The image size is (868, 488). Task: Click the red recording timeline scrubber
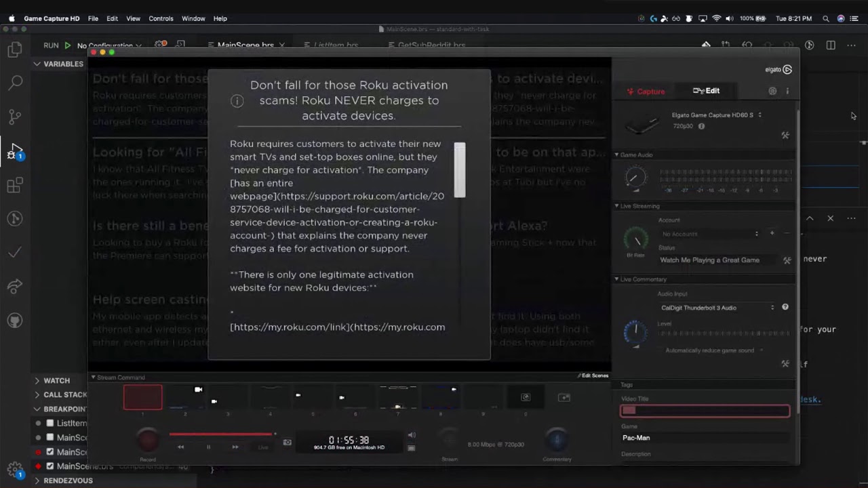point(222,434)
